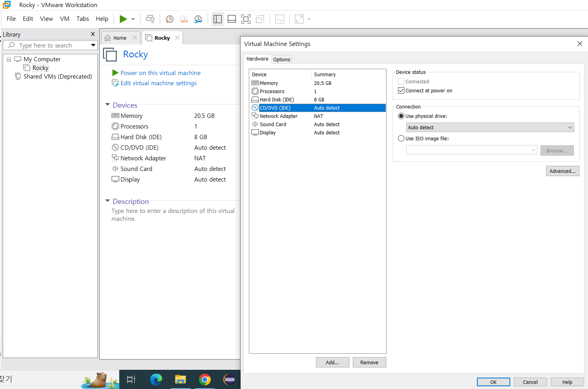Select Sound Card in settings list
588x389 pixels.
tap(318, 124)
